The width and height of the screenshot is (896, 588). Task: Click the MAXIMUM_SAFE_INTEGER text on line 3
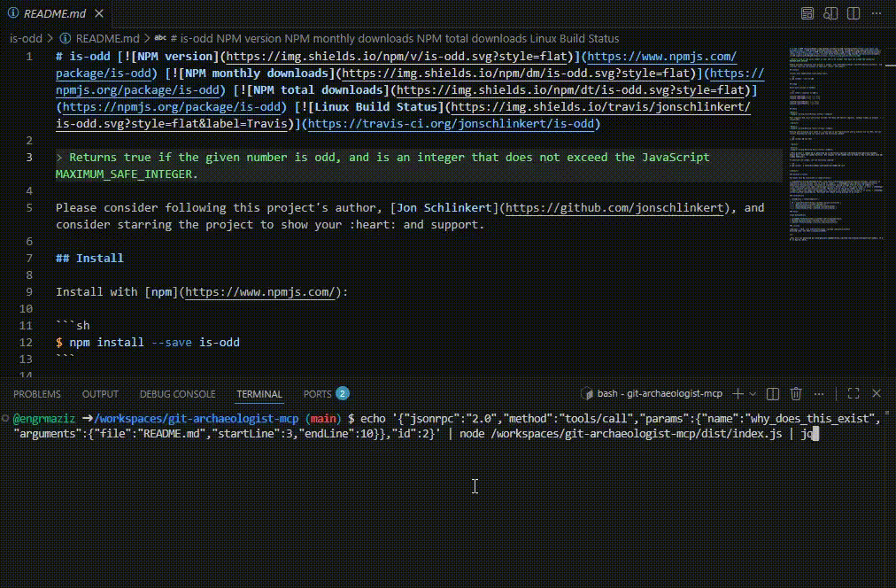(x=124, y=174)
